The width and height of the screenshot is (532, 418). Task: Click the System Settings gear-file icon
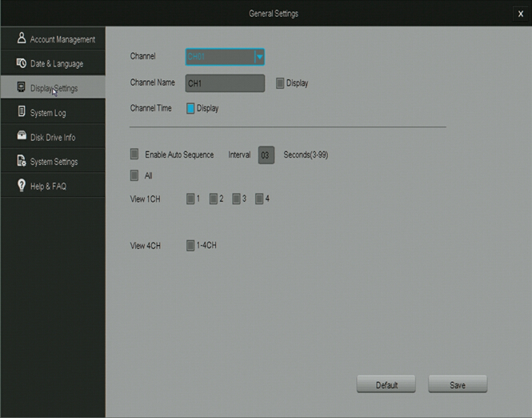[22, 161]
